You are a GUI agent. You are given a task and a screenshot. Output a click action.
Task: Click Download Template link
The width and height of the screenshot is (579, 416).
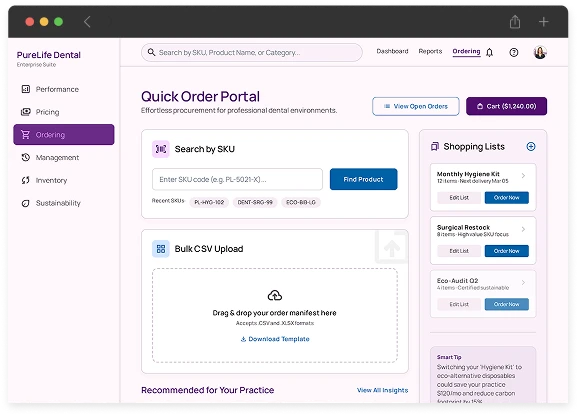(275, 339)
